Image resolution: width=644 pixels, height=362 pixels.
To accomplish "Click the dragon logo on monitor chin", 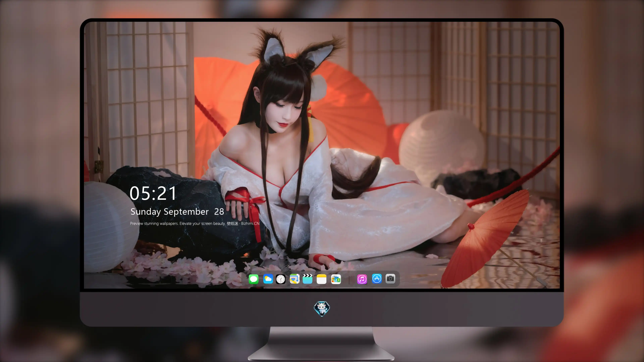I will point(322,309).
